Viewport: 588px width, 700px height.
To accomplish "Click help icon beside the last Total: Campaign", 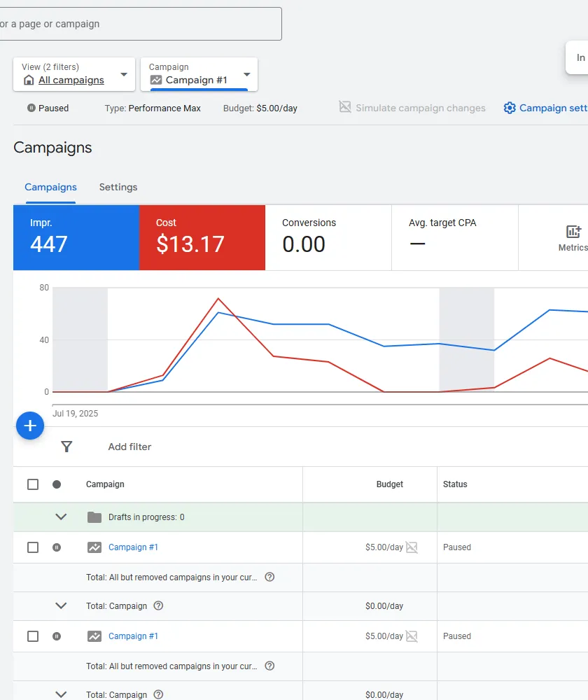I will pyautogui.click(x=158, y=694).
